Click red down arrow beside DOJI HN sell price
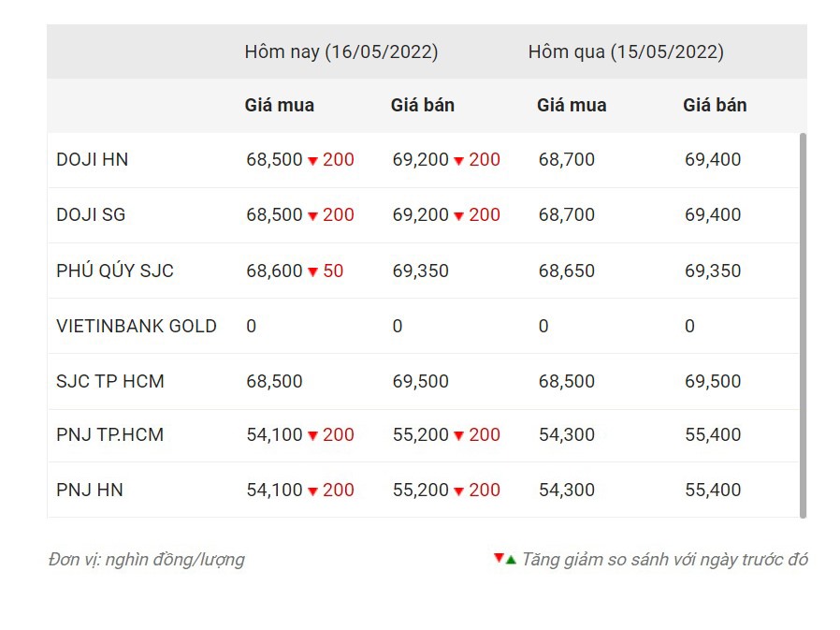Viewport: 840px width, 630px height. point(459,161)
